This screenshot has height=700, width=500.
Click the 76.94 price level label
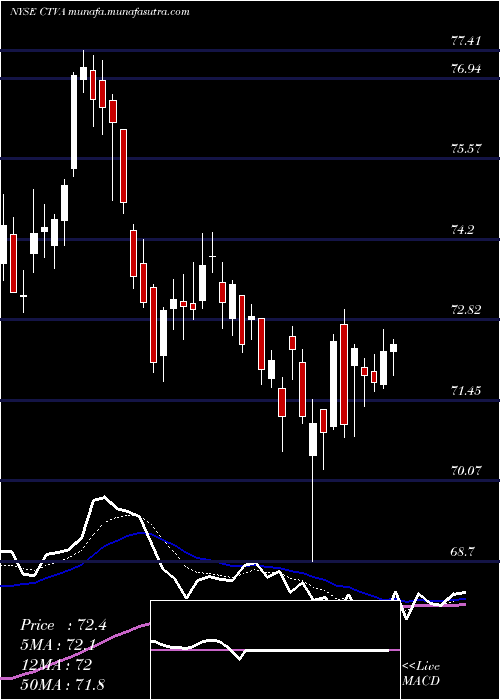(466, 69)
